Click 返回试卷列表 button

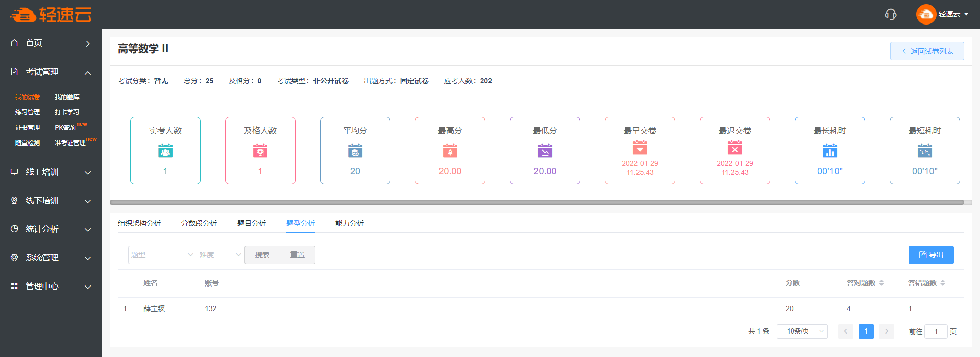(x=926, y=51)
